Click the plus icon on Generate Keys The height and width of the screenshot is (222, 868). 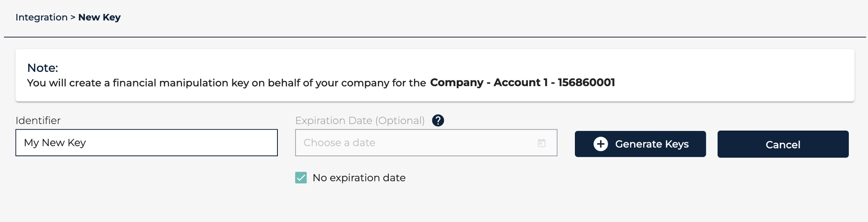point(601,144)
